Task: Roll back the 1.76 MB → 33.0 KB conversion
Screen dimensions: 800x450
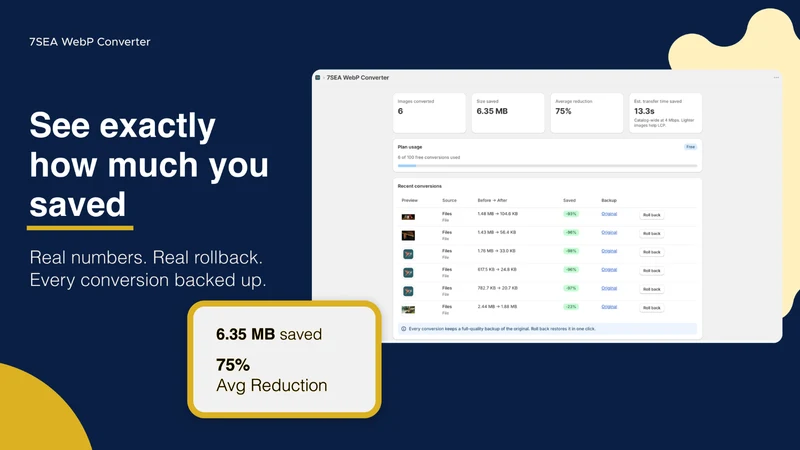Action: tap(652, 252)
